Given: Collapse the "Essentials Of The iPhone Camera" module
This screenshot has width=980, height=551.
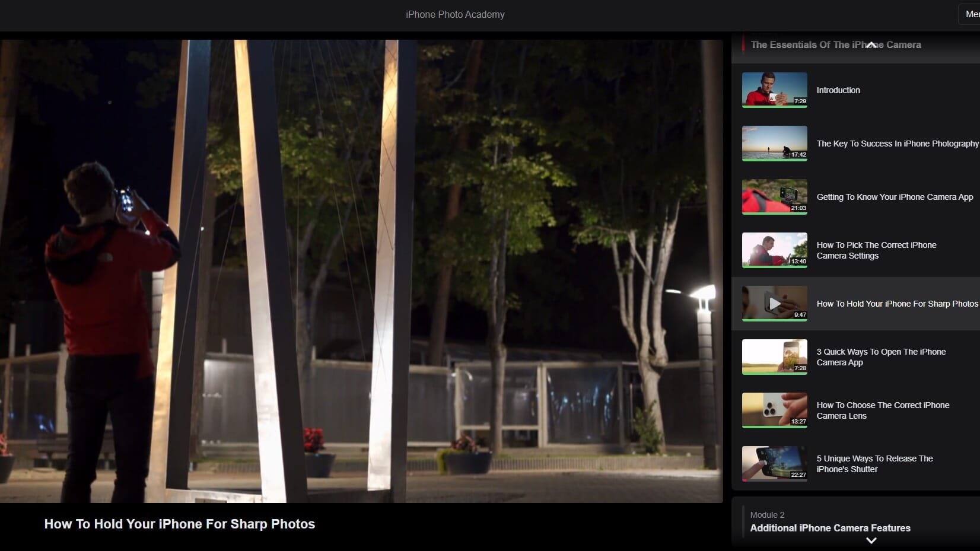Looking at the screenshot, I should coord(871,44).
